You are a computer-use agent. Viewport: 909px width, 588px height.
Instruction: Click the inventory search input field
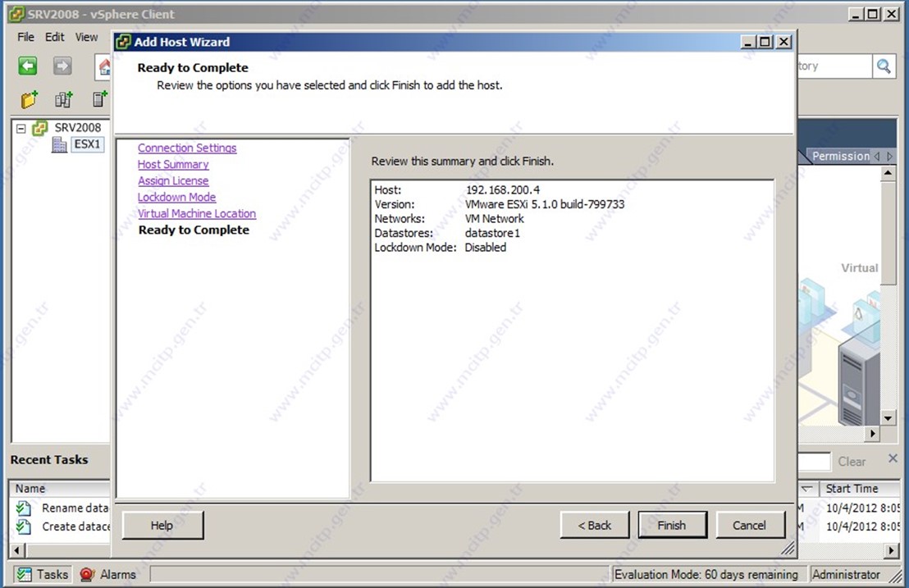[834, 66]
